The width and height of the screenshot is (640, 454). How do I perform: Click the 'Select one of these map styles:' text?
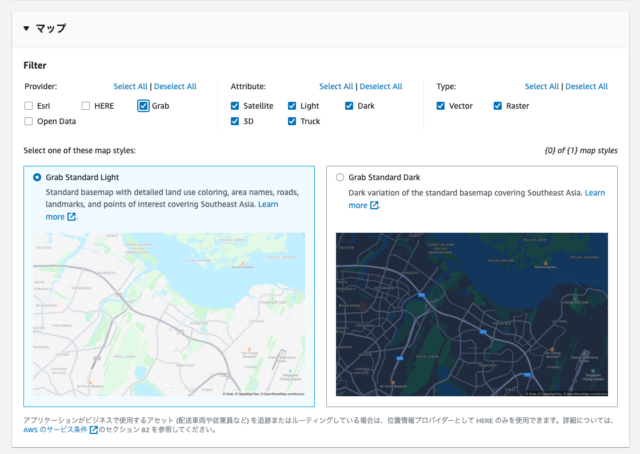coord(80,151)
